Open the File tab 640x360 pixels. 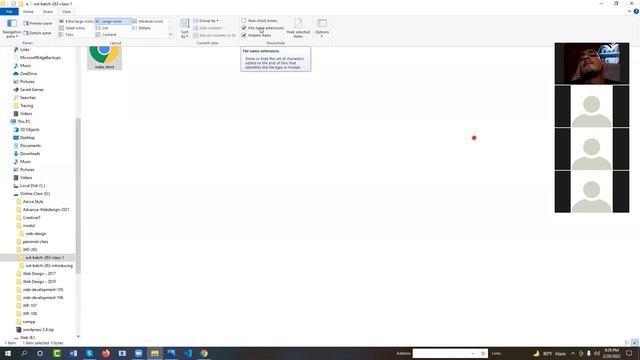[x=9, y=12]
